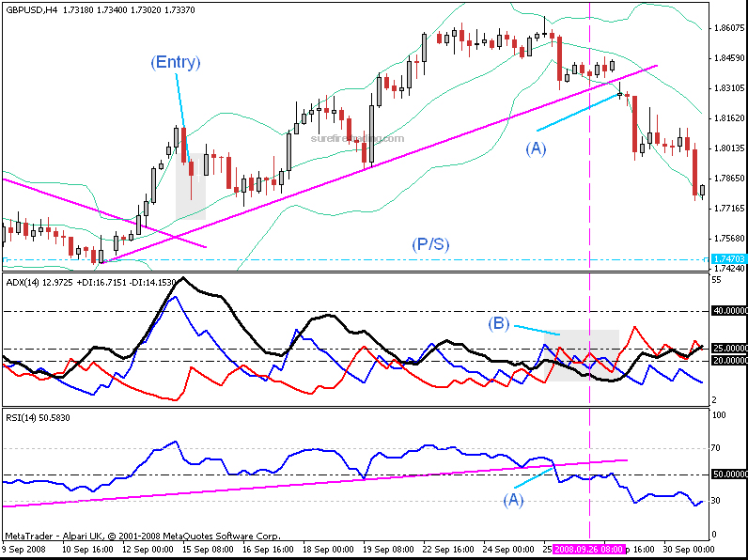Click the cyan 1.74703 price level tag
The height and width of the screenshot is (560, 748).
(729, 259)
